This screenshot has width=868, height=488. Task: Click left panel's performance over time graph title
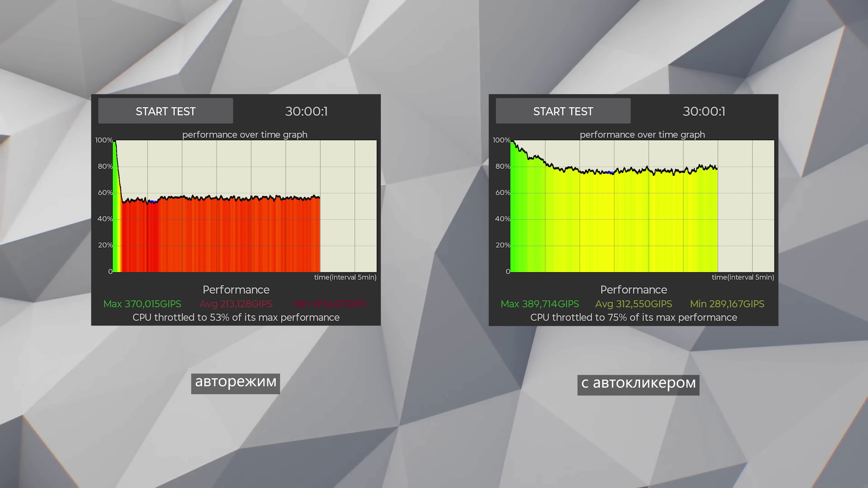tap(245, 135)
